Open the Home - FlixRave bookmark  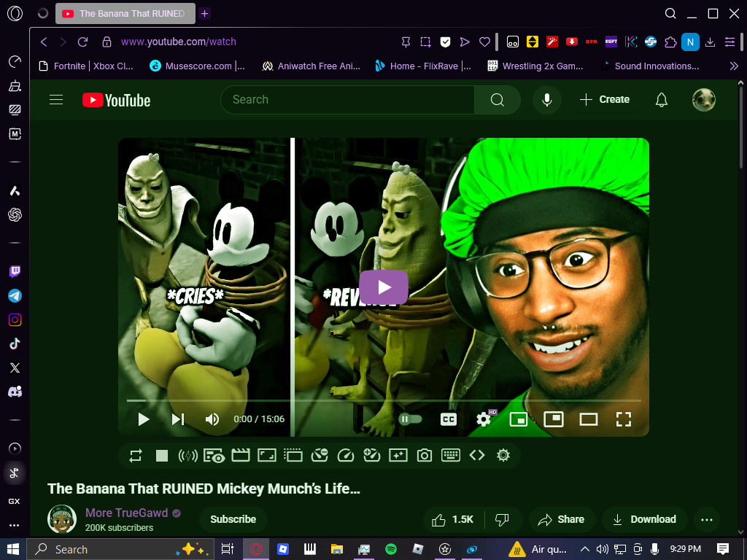(x=423, y=66)
